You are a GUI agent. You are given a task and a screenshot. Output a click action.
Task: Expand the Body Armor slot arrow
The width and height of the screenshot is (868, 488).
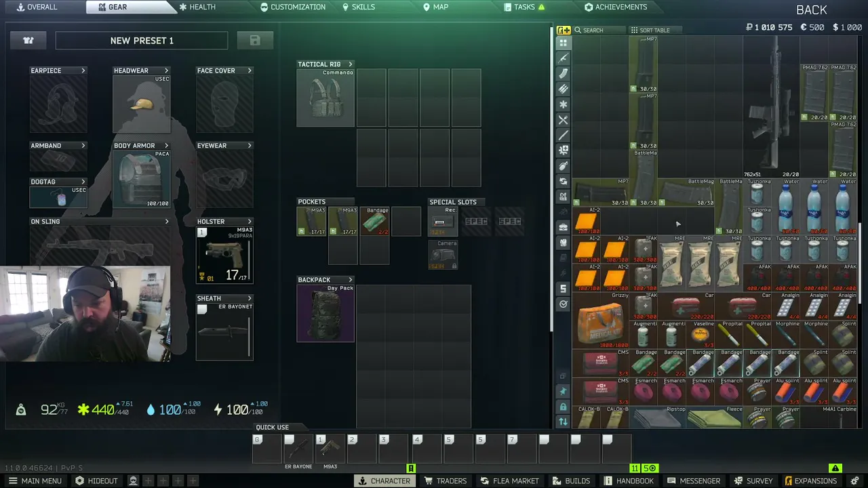point(167,146)
